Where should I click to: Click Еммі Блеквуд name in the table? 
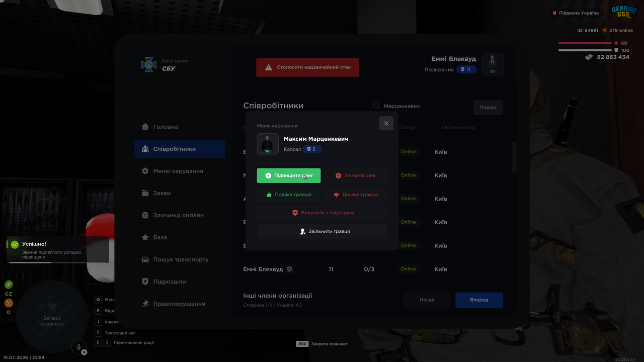[263, 269]
